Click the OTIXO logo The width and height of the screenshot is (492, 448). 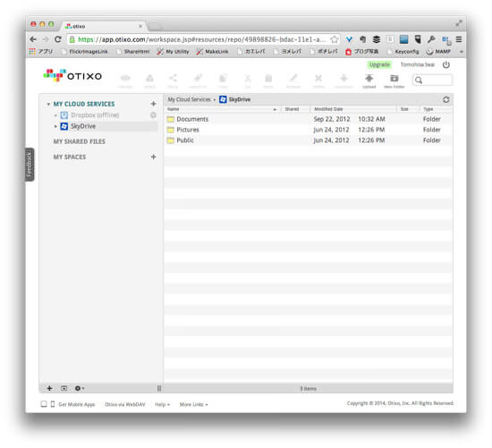click(72, 76)
